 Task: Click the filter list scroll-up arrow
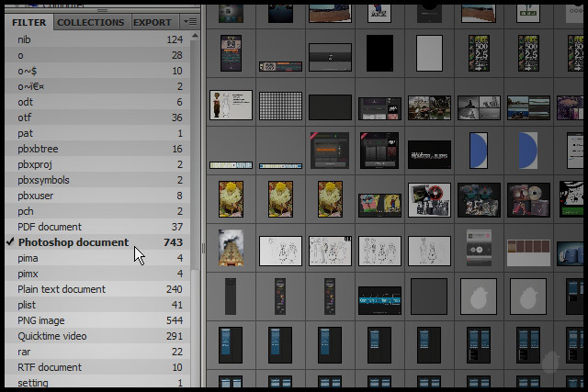pyautogui.click(x=195, y=39)
